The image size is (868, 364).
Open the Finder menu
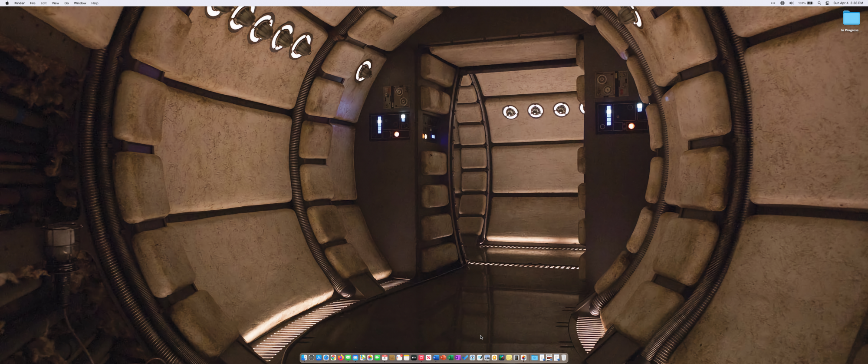point(20,3)
